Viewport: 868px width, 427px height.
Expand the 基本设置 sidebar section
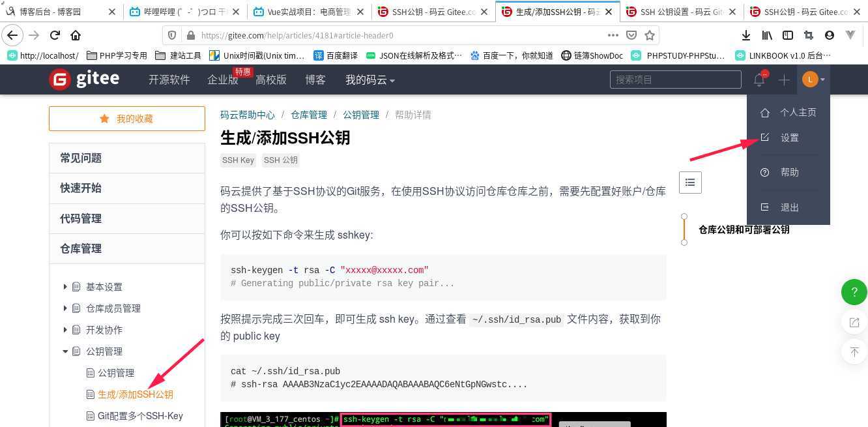click(103, 286)
